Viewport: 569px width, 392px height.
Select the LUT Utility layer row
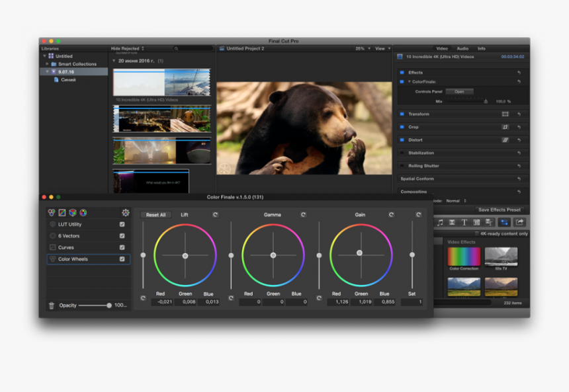pyautogui.click(x=88, y=225)
